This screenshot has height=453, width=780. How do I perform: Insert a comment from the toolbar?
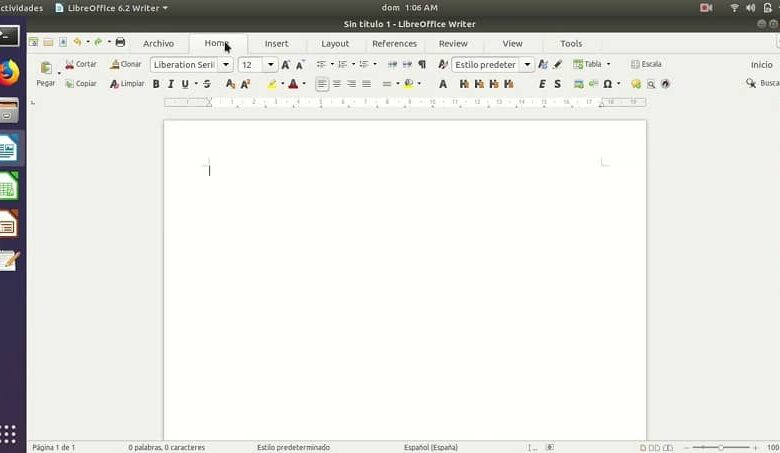click(636, 84)
